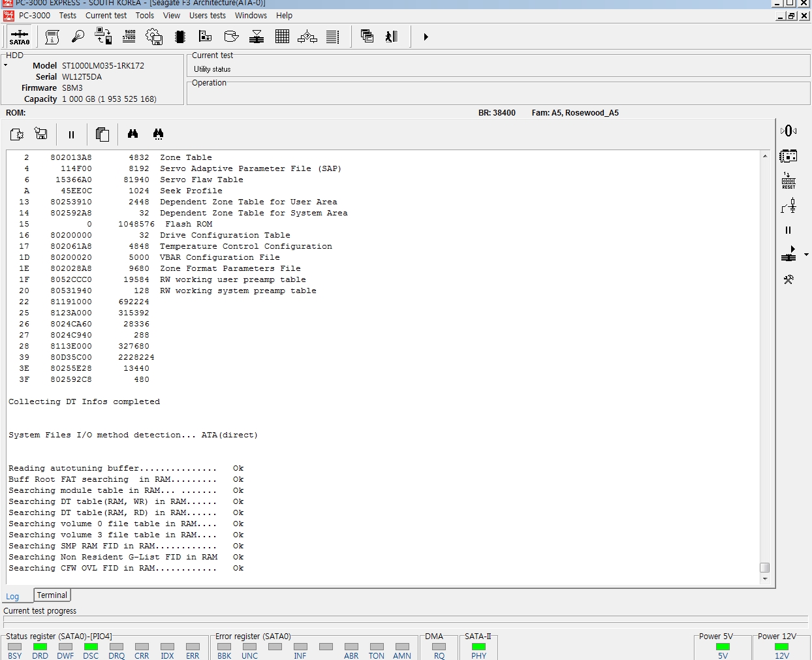Open the 9600/57600 baud rate icon
812x660 pixels.
129,37
